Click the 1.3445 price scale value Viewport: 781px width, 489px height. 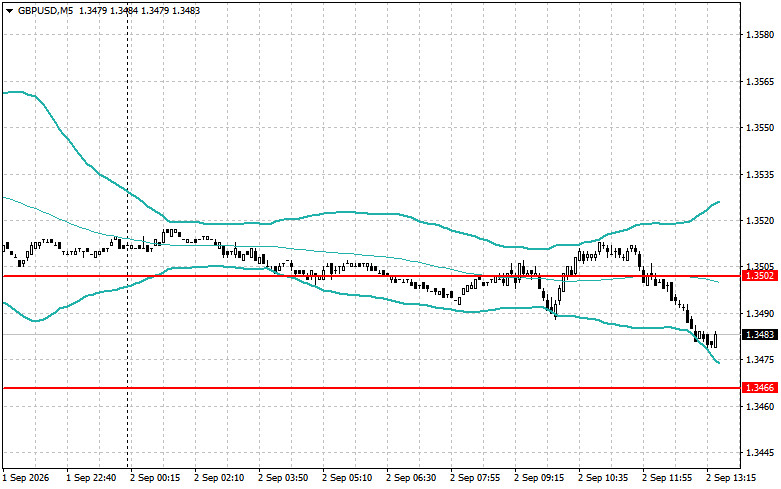tap(760, 453)
